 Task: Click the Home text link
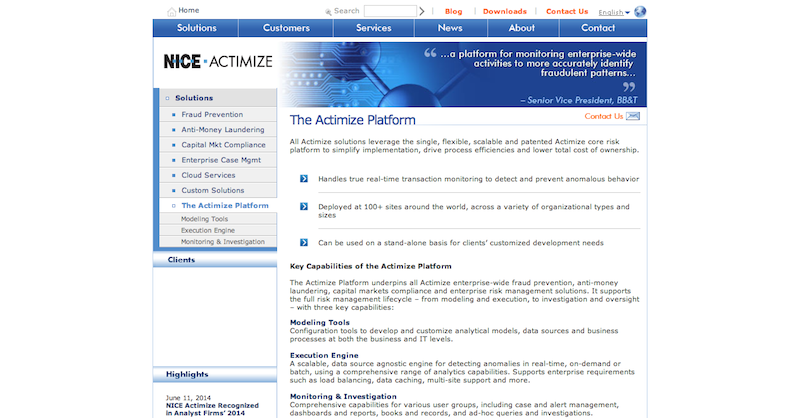[189, 10]
